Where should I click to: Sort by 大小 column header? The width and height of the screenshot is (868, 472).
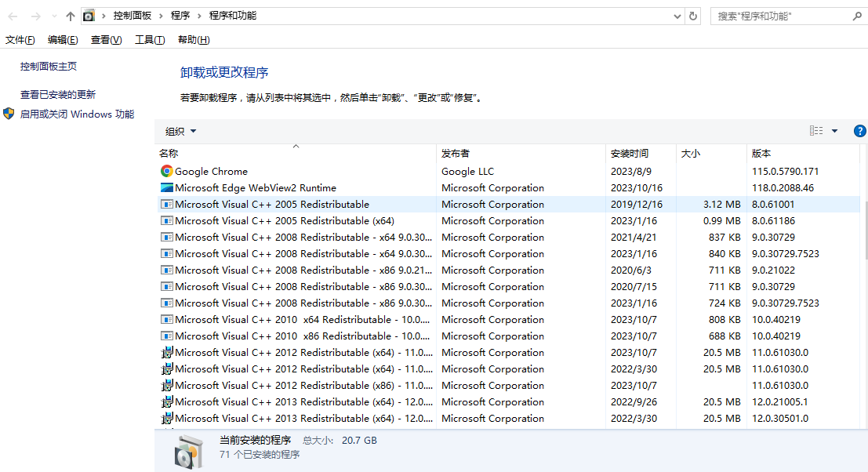(x=711, y=153)
